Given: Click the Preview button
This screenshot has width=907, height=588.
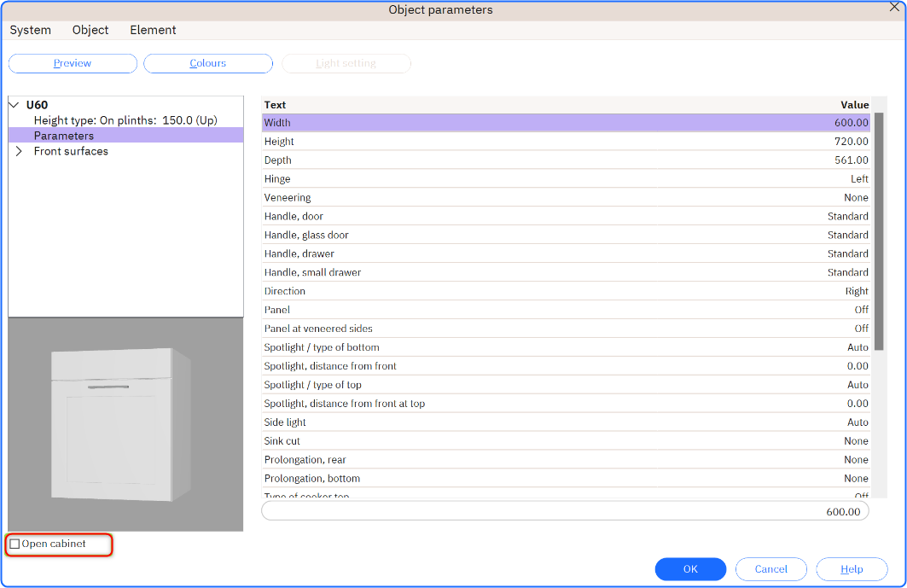Looking at the screenshot, I should pyautogui.click(x=73, y=63).
